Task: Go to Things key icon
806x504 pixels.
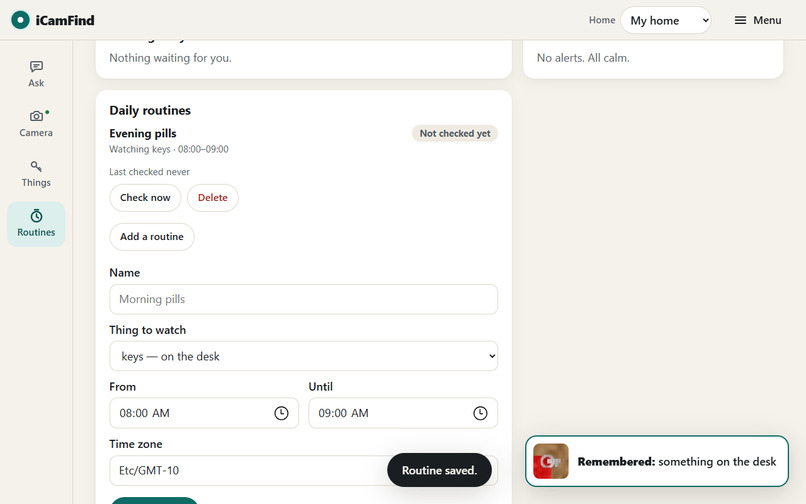Action: click(x=36, y=166)
